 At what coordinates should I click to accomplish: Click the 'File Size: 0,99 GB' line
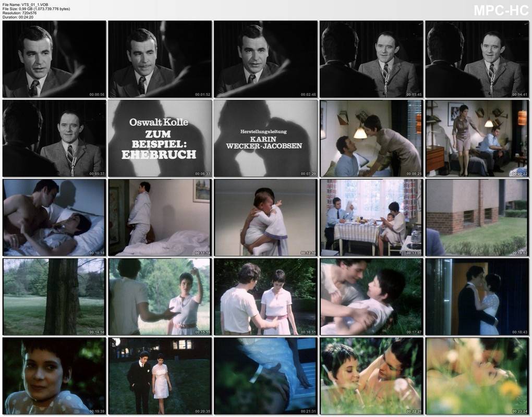pyautogui.click(x=37, y=9)
